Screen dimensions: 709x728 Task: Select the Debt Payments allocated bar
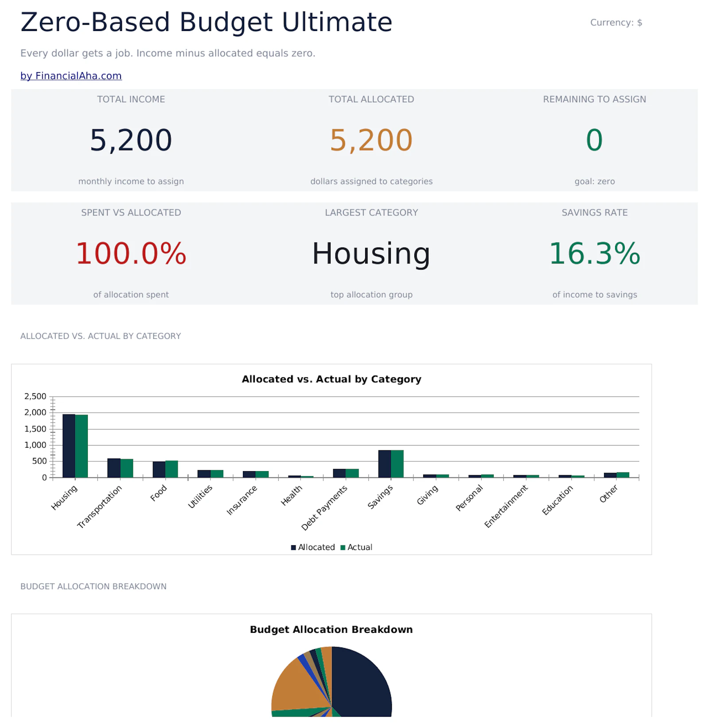(339, 473)
